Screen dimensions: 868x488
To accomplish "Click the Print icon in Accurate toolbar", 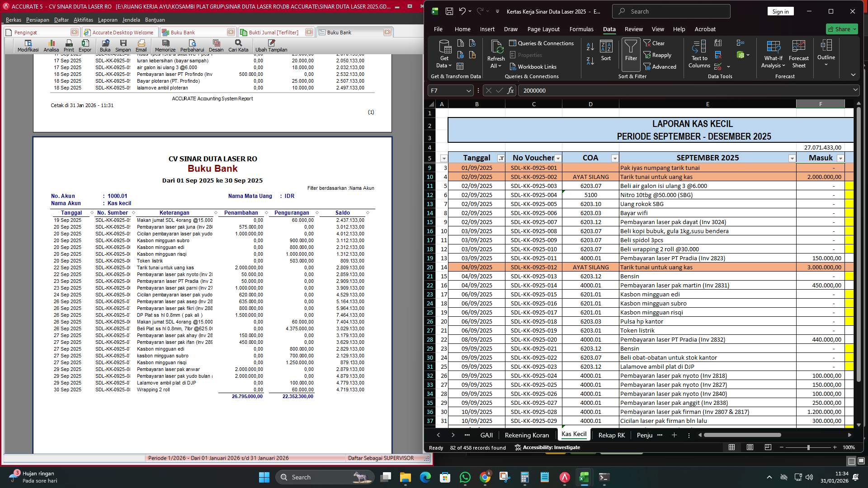I will 69,44.
